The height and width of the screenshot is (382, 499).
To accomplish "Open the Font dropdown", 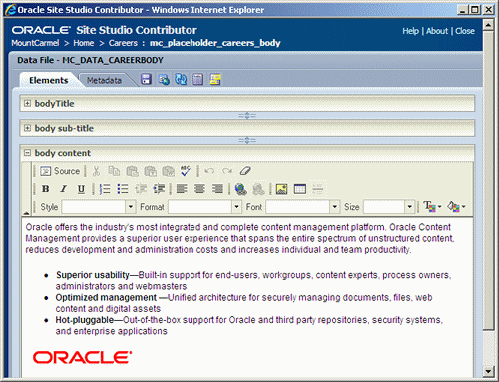I will point(335,207).
